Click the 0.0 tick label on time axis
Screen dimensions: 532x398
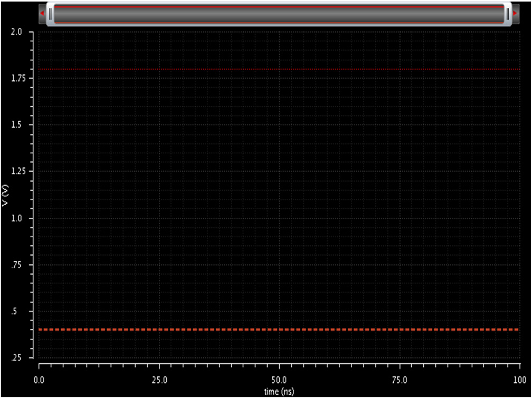(39, 380)
